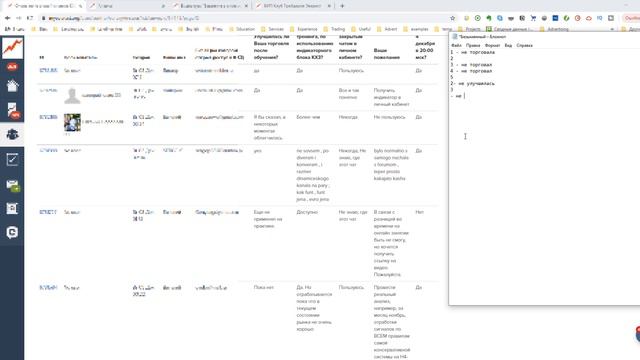Click Notepad line '4 - не торговал'
This screenshot has width=640, height=360.
pyautogui.click(x=471, y=71)
